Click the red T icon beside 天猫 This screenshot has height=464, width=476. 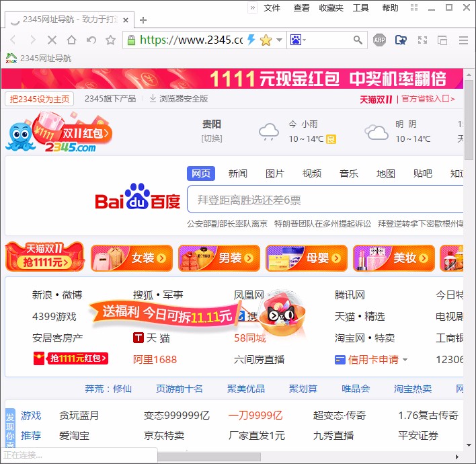[x=138, y=338]
